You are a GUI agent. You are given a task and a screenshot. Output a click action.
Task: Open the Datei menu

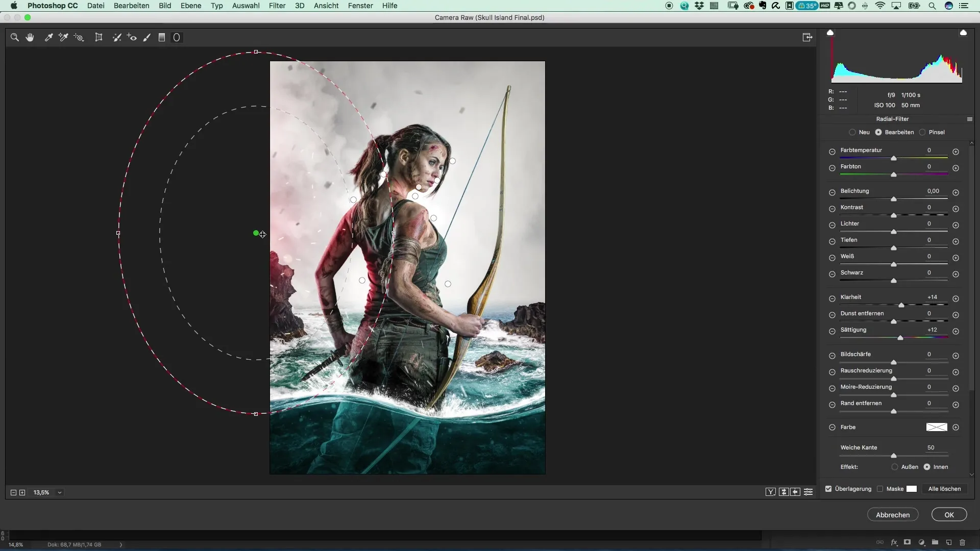(95, 6)
